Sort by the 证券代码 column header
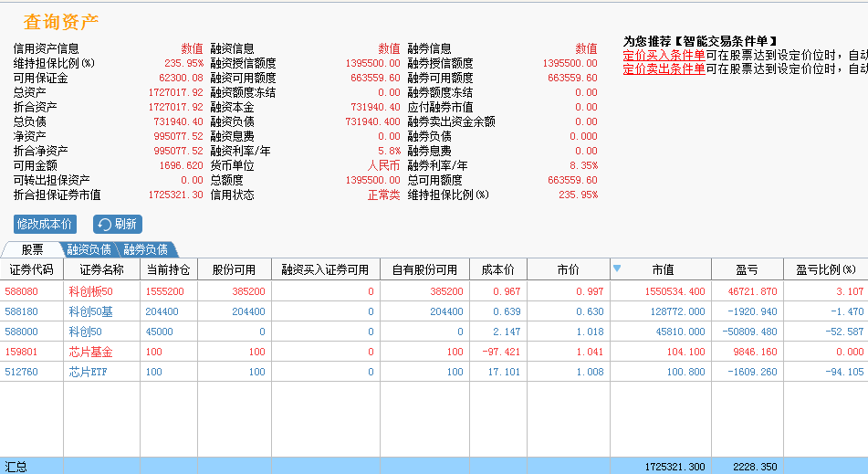Image resolution: width=868 pixels, height=474 pixels. tap(32, 269)
